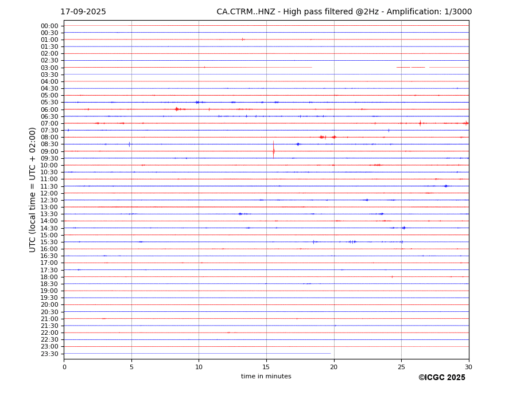
Task: Click the 03:00 time row label
Action: pyautogui.click(x=49, y=68)
